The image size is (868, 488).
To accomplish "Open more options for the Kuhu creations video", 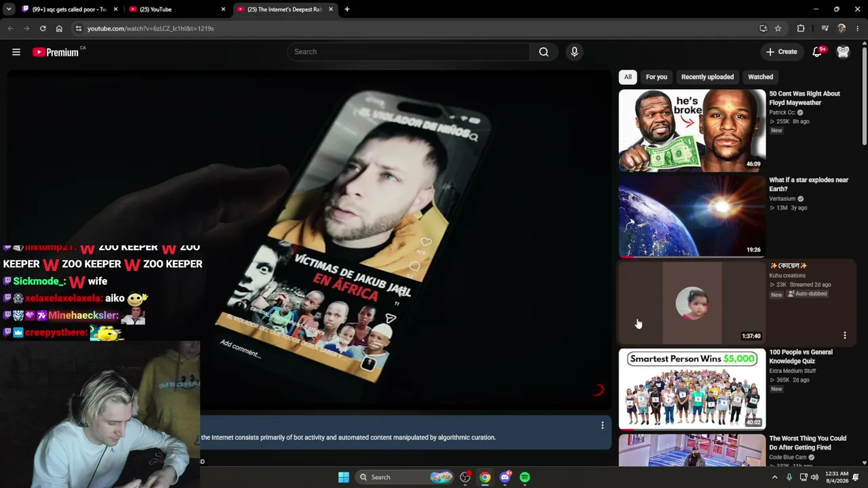I will pos(844,335).
